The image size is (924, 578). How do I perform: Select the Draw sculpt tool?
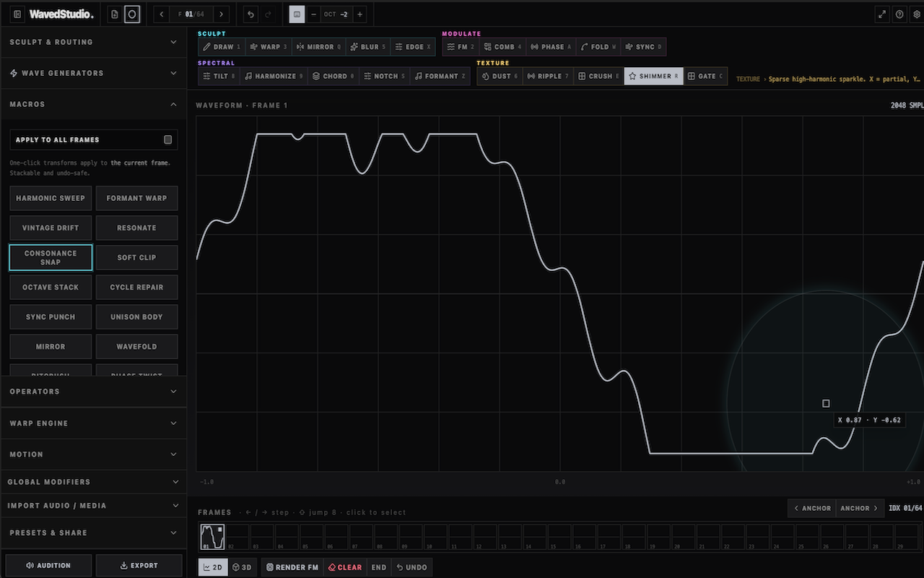tap(222, 47)
